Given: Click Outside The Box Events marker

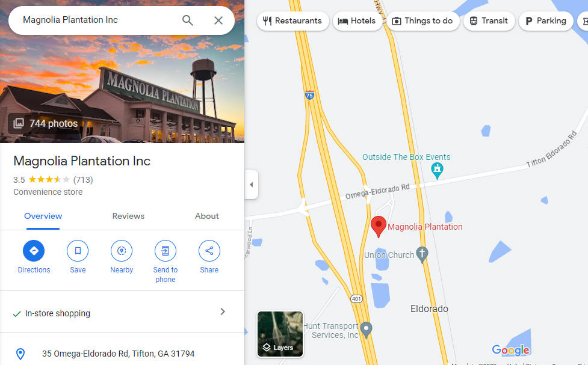Looking at the screenshot, I should coord(437,171).
